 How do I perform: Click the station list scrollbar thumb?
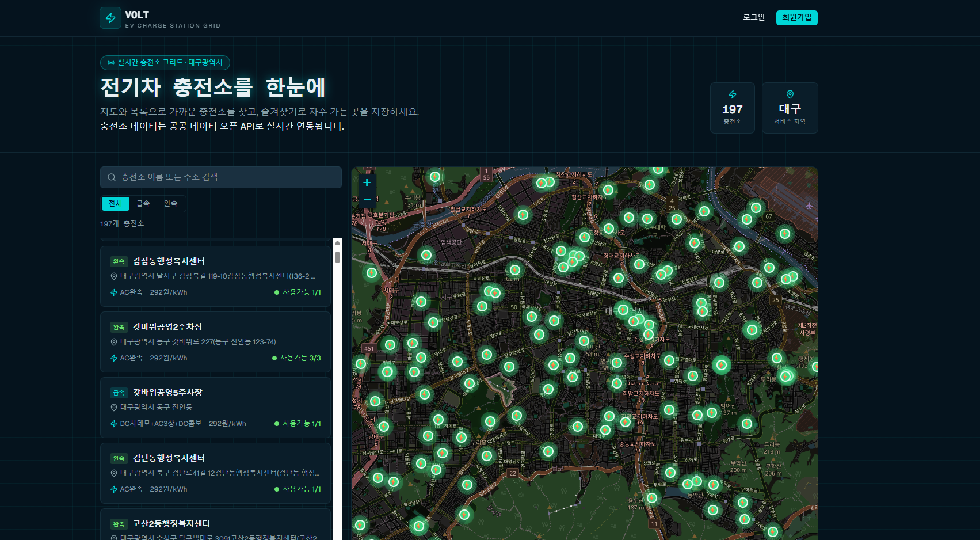(x=338, y=257)
